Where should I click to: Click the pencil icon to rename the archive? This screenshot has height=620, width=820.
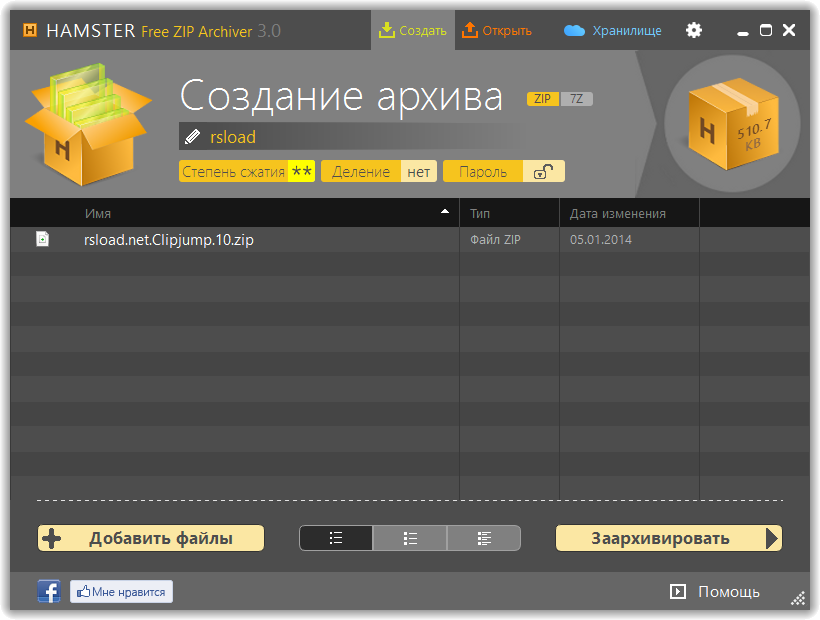191,136
